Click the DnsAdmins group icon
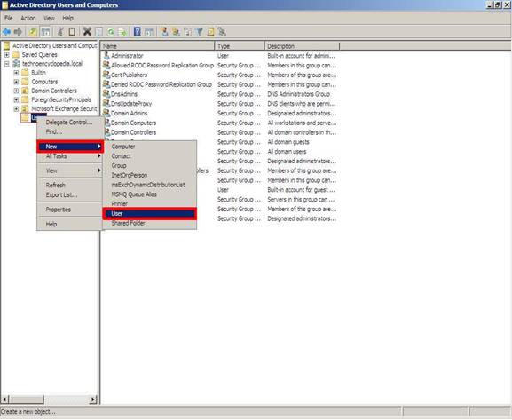 pyautogui.click(x=106, y=94)
